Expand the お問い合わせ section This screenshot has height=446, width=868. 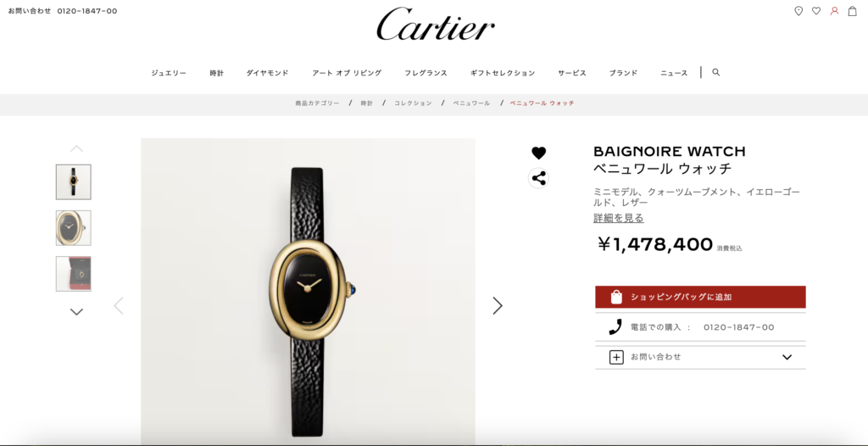click(700, 357)
